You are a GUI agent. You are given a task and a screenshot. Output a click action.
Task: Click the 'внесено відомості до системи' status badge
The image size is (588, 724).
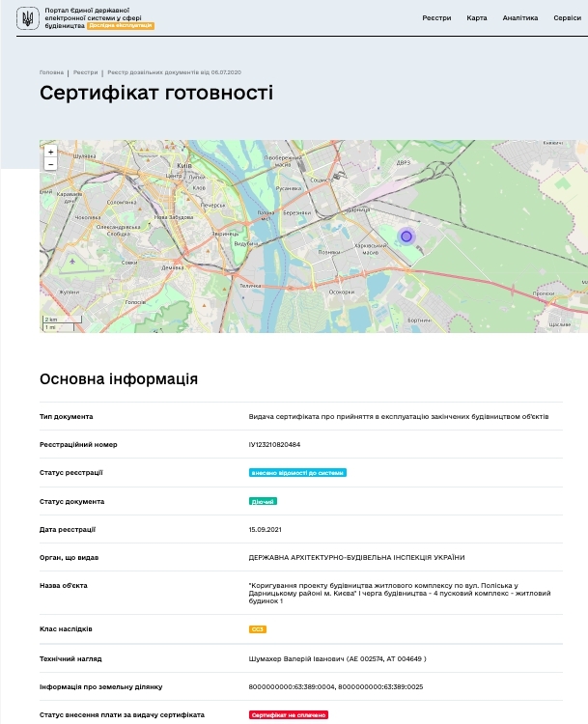point(297,473)
